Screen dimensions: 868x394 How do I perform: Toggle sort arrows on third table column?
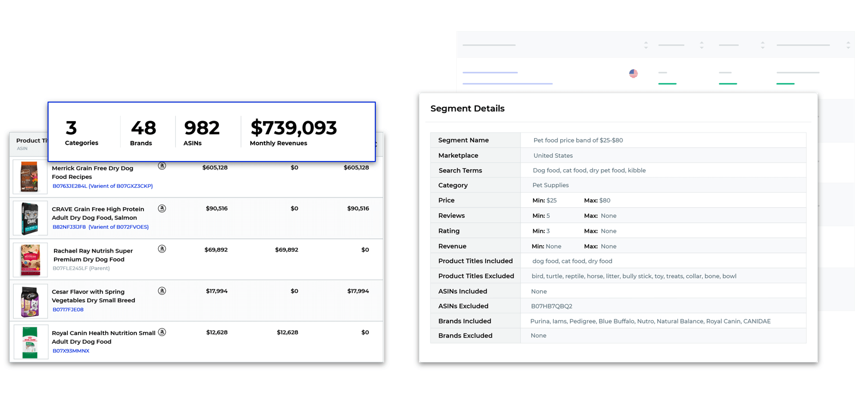[763, 45]
